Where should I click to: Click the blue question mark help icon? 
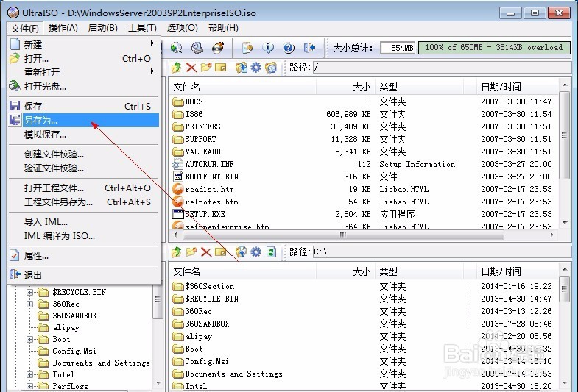click(289, 48)
